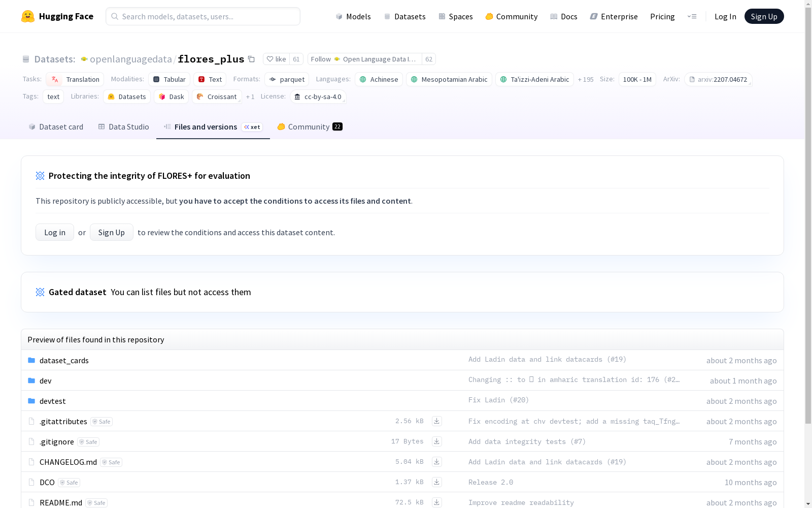The height and width of the screenshot is (508, 812).
Task: Click Log In in the header
Action: [725, 16]
